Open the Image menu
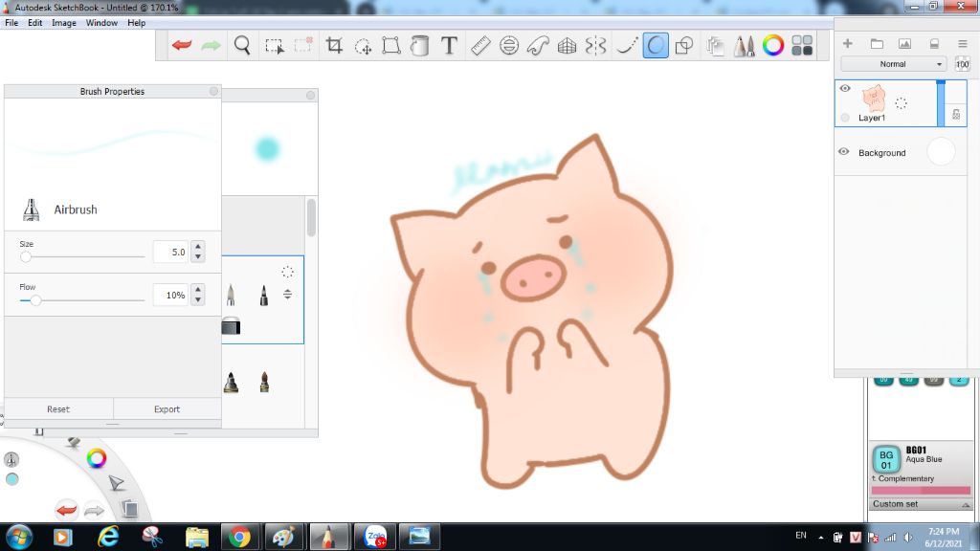Viewport: 980px width, 551px height. pos(64,23)
